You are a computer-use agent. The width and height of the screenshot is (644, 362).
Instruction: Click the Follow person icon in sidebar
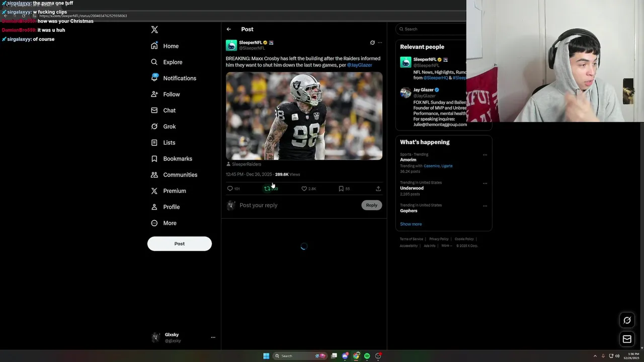(x=154, y=94)
